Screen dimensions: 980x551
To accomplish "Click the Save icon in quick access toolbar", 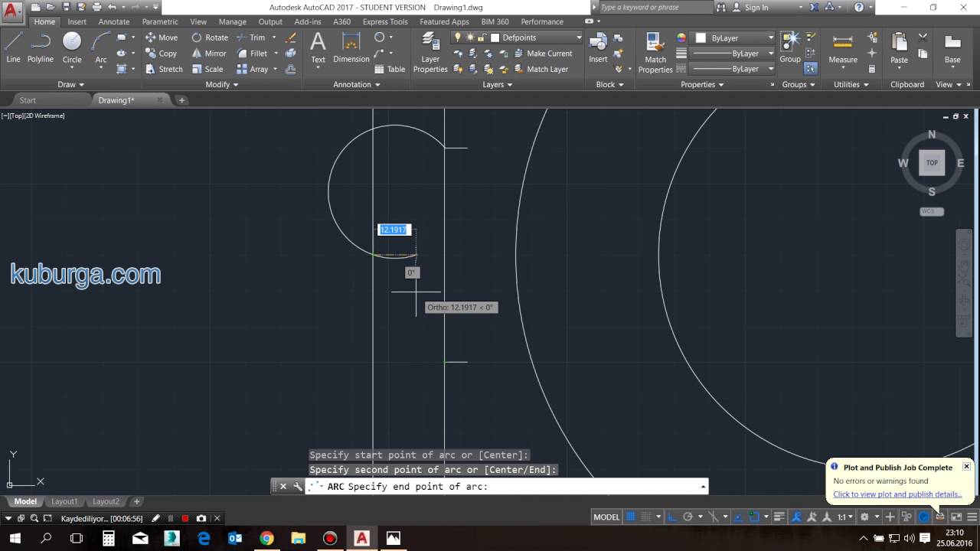I will pos(64,7).
